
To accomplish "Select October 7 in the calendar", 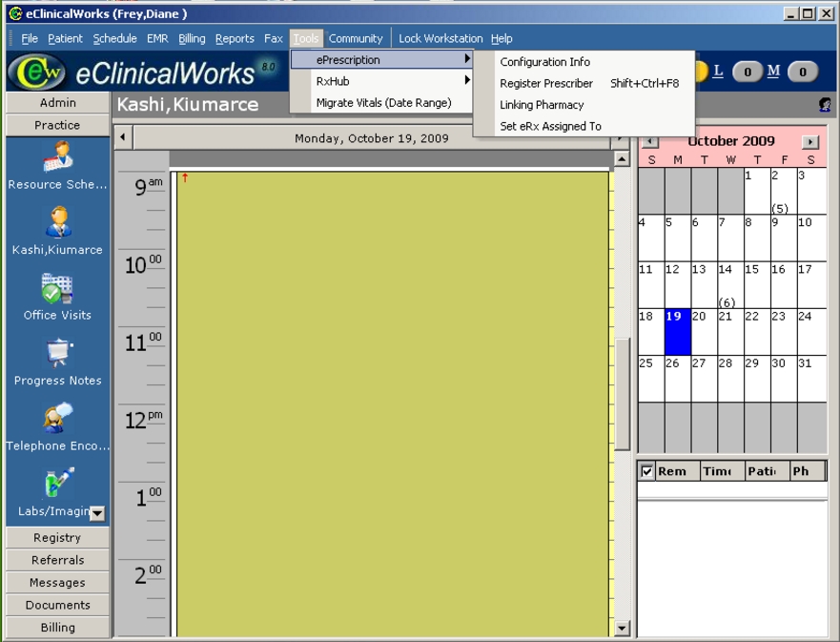I will [x=730, y=238].
